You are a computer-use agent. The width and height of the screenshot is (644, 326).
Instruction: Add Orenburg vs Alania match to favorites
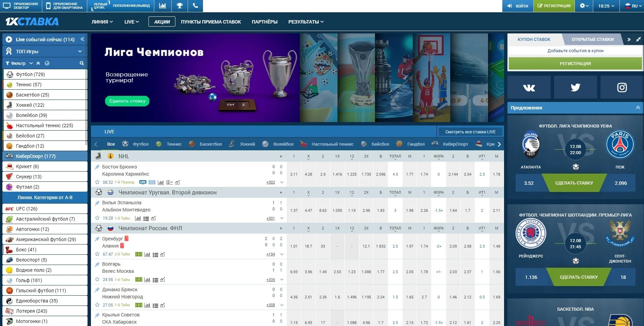[97, 254]
